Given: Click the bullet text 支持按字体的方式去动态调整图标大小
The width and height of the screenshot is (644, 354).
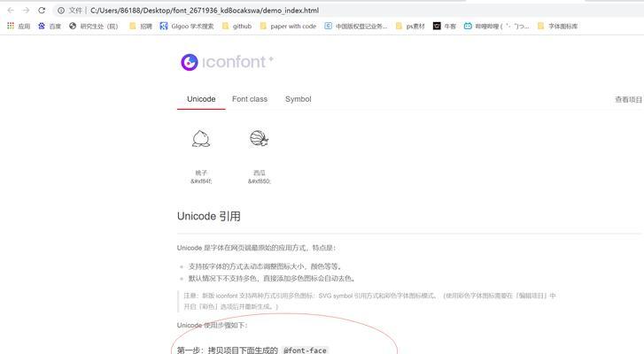Looking at the screenshot, I should [x=265, y=266].
